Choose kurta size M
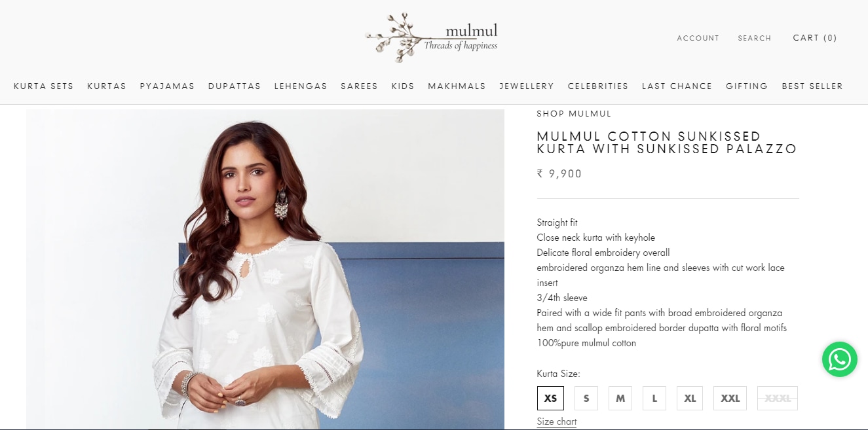 (x=620, y=398)
